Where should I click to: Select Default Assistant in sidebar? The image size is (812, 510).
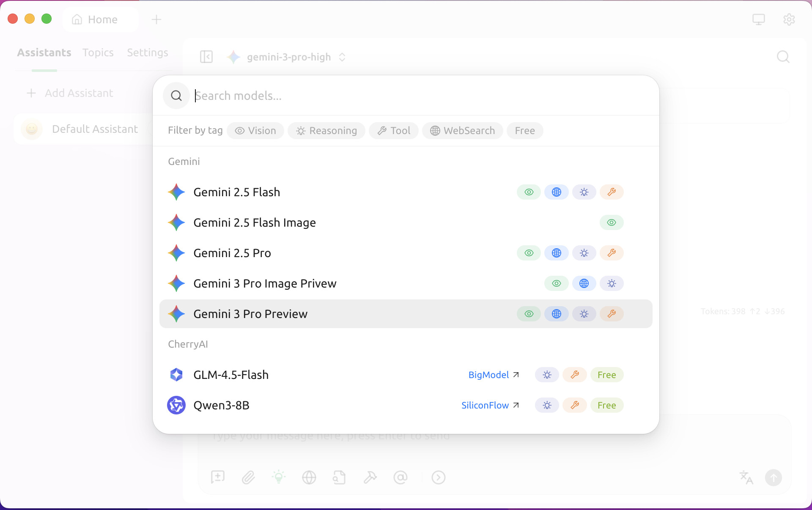[x=84, y=129]
